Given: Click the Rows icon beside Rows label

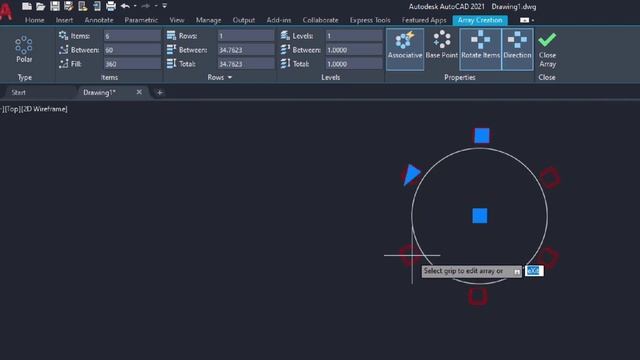Looking at the screenshot, I should tap(171, 36).
